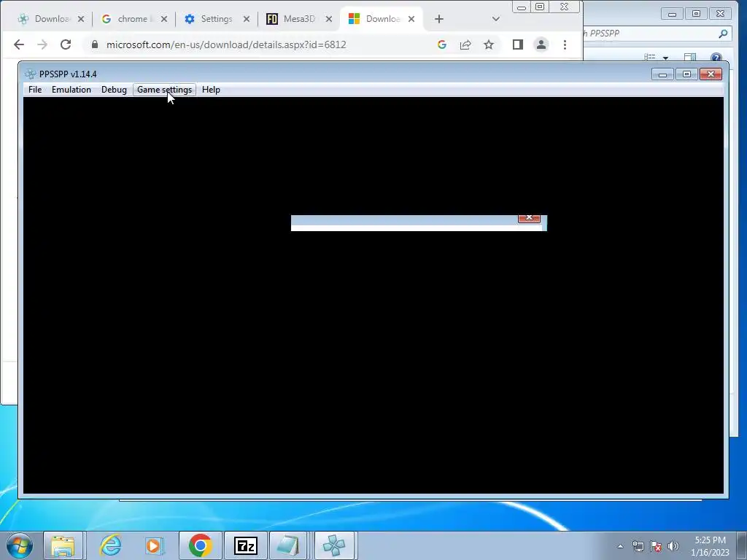Screen dimensions: 747x560
Task: Open the notepad taskbar item
Action: (289, 545)
